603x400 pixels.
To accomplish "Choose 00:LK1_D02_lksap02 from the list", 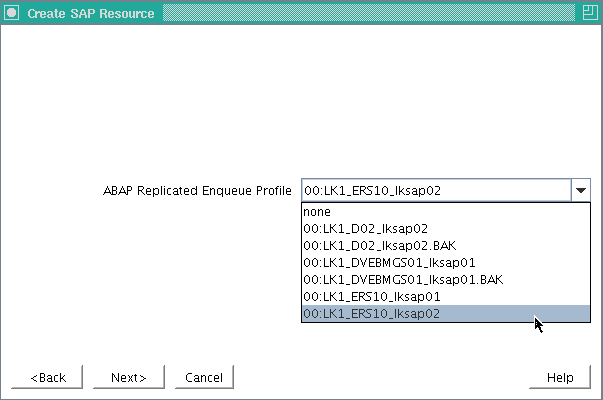I will pos(446,228).
